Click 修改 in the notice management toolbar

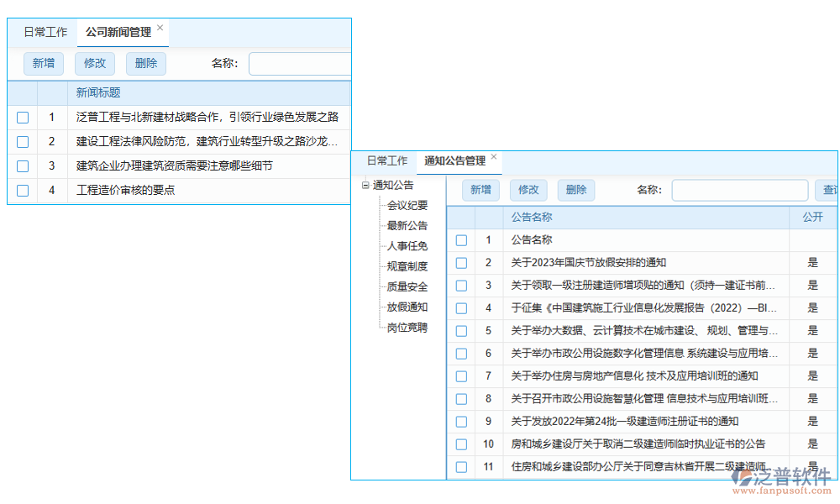(x=528, y=190)
